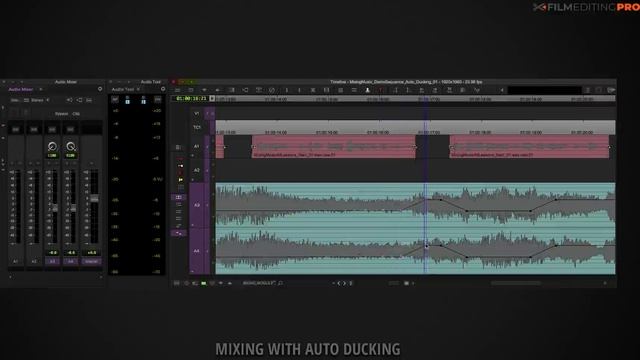Click the highlighted bottom icon in left tool palette
This screenshot has width=640, height=360.
(x=178, y=233)
